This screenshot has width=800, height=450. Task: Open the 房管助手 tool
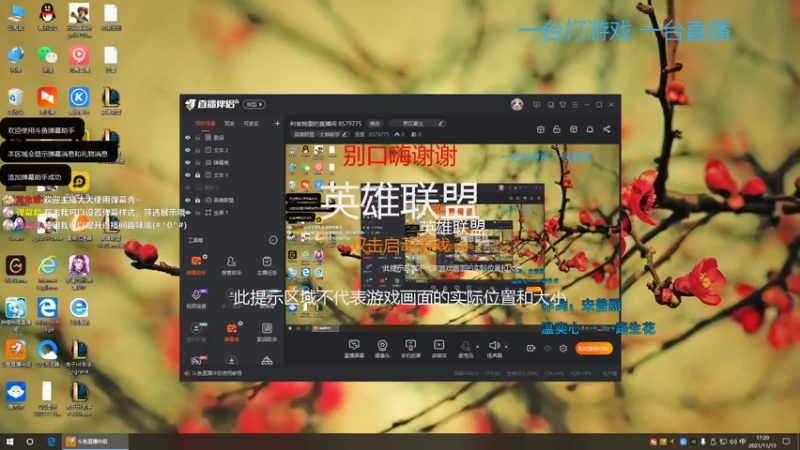click(231, 265)
